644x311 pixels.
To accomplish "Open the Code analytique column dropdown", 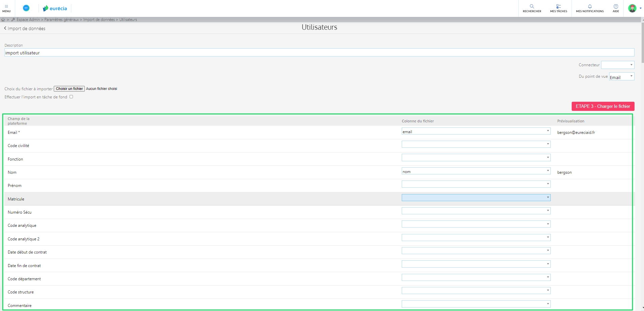I will click(476, 224).
